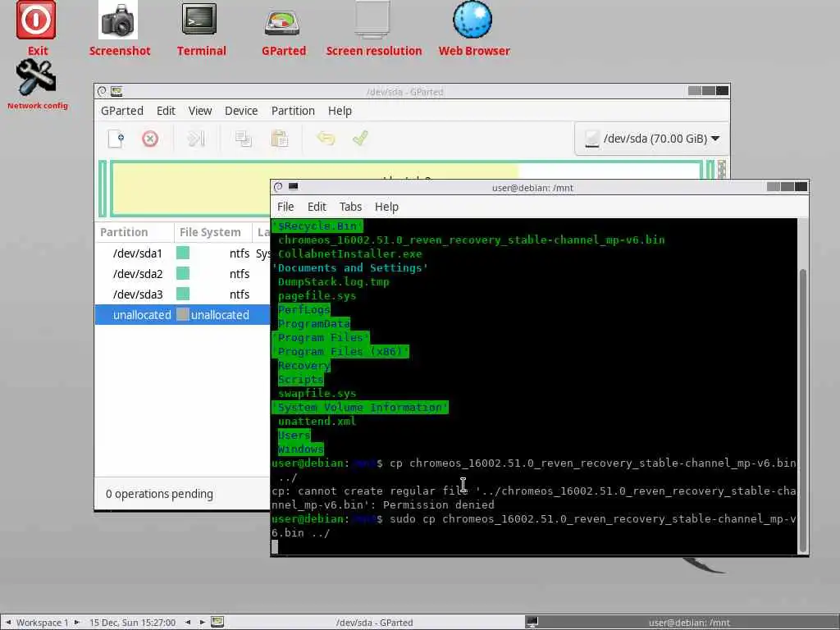Click the Partition column header
This screenshot has height=630, width=840.
point(135,232)
